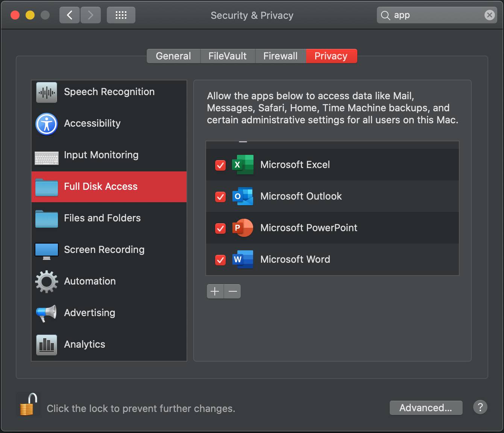Switch to the Privacy tab

tap(331, 56)
